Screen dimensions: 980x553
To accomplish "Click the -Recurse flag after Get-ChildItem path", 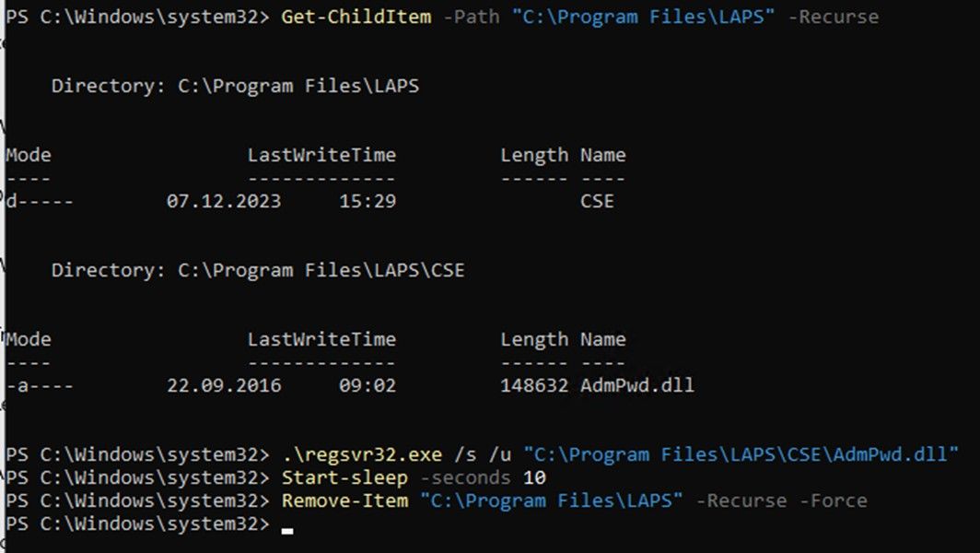I will pyautogui.click(x=833, y=18).
